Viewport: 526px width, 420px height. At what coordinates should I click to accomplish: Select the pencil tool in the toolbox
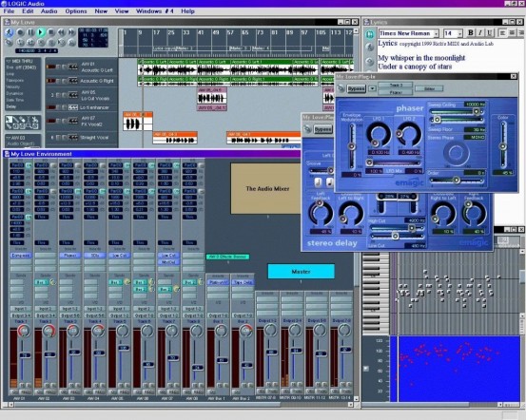[x=15, y=120]
